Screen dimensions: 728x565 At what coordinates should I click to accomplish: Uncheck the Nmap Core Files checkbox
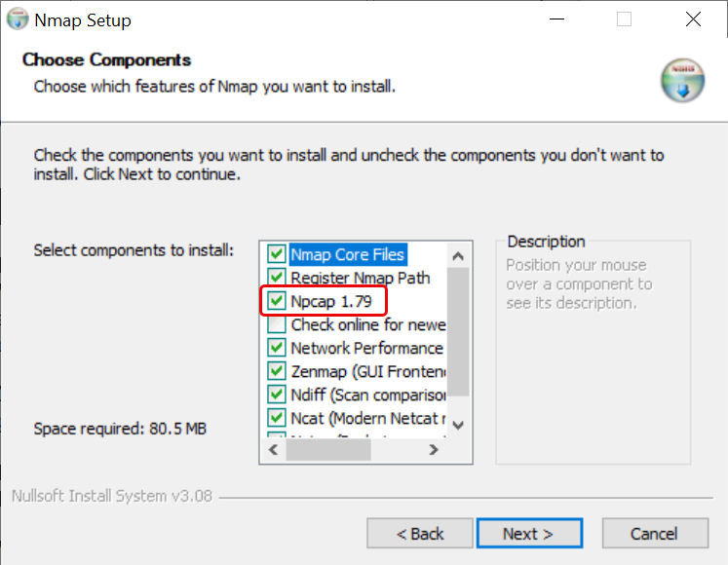click(277, 254)
